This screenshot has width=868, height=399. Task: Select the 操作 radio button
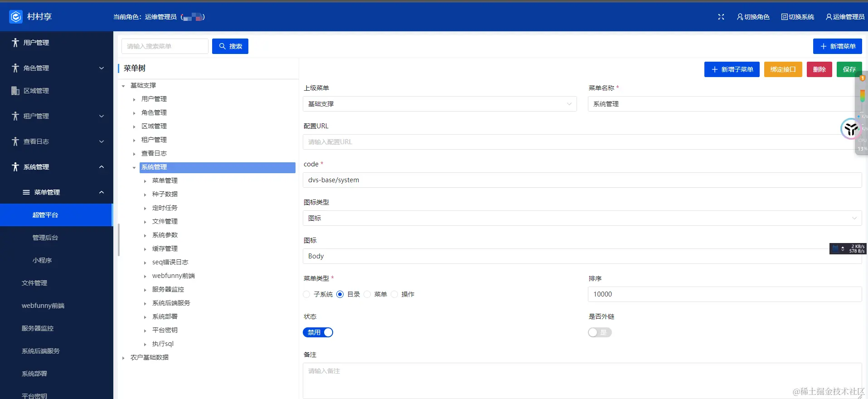pyautogui.click(x=394, y=294)
